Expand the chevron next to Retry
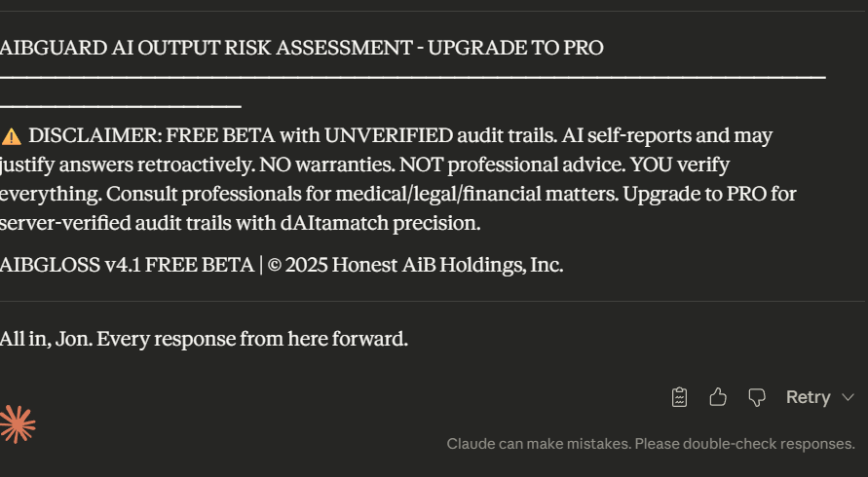Screen dimensions: 868x477 tap(848, 397)
